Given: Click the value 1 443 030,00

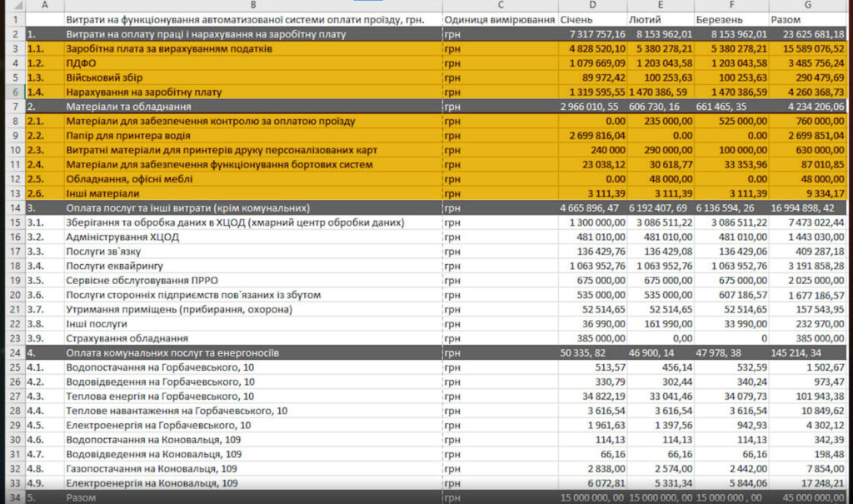Looking at the screenshot, I should pos(816,237).
